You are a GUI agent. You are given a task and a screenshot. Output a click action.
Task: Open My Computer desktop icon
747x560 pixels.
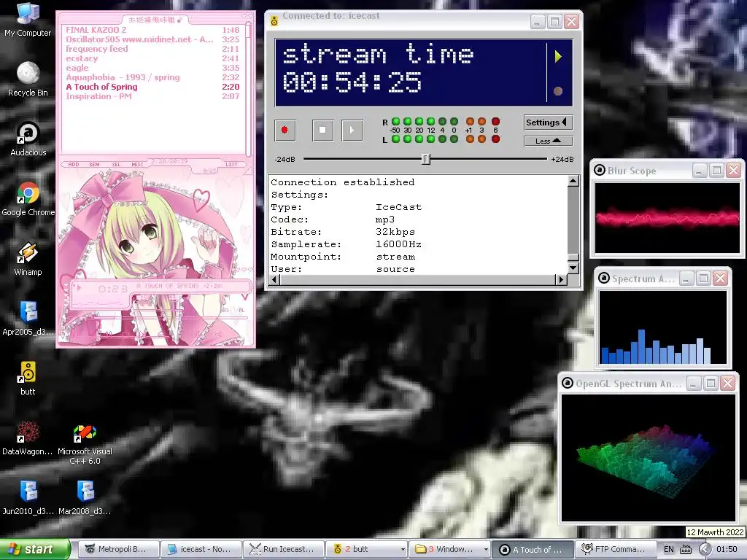point(28,20)
